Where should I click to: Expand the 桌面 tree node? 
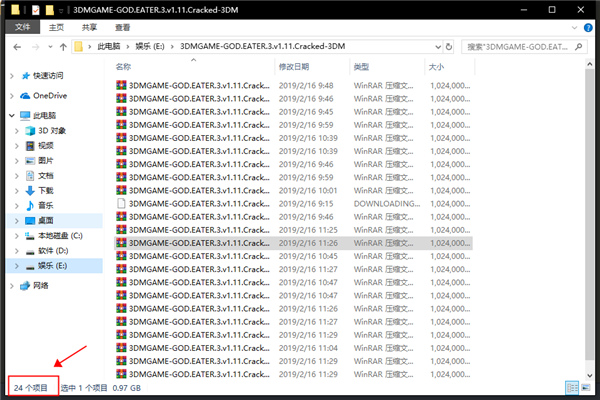click(x=16, y=220)
